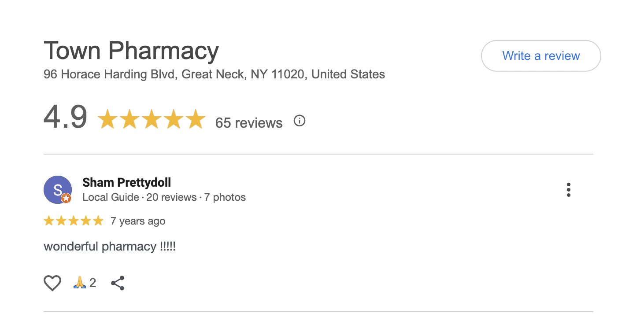Share the review using the share icon
Image resolution: width=644 pixels, height=317 pixels.
[x=118, y=283]
